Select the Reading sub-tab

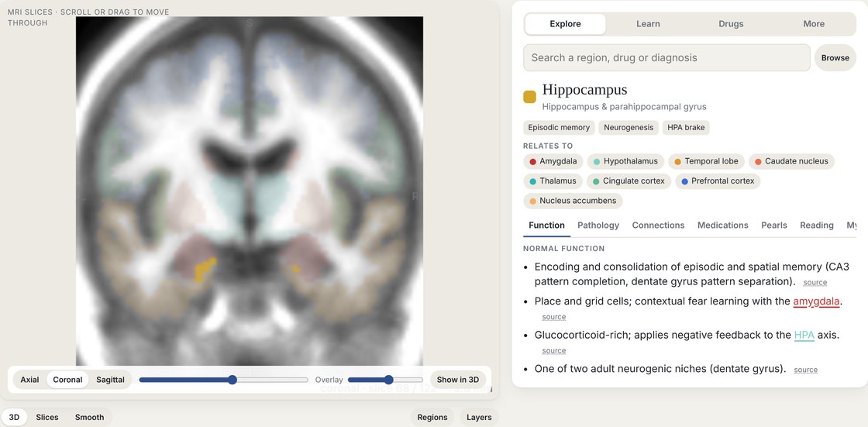pos(817,226)
